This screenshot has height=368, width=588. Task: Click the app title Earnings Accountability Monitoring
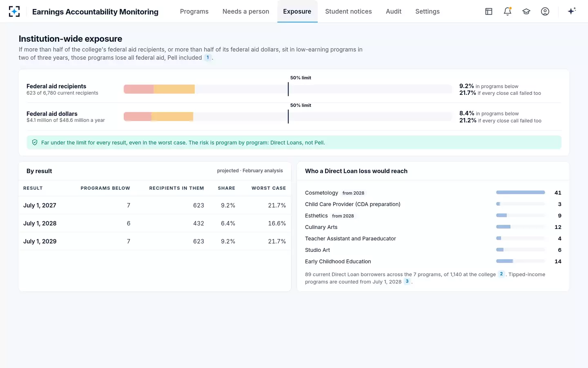(x=95, y=11)
